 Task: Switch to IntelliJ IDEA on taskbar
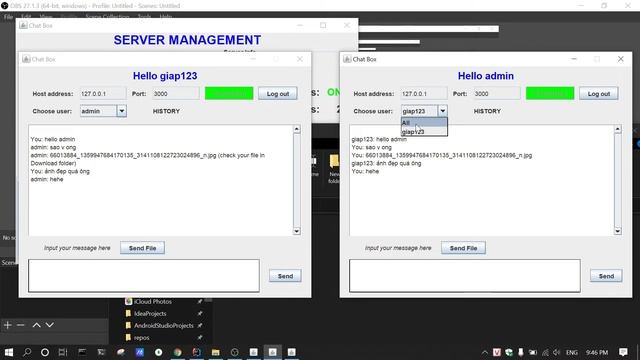(x=197, y=352)
